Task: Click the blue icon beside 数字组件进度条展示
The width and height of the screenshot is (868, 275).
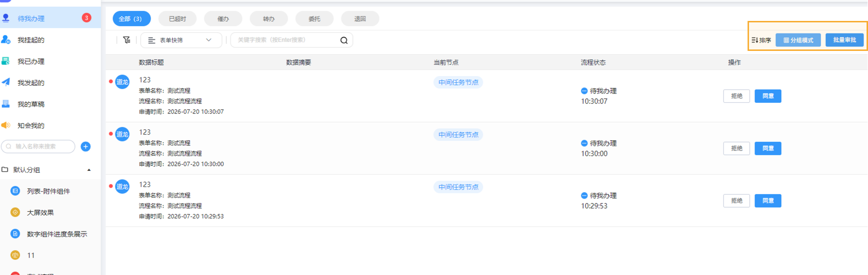Action: coord(15,234)
